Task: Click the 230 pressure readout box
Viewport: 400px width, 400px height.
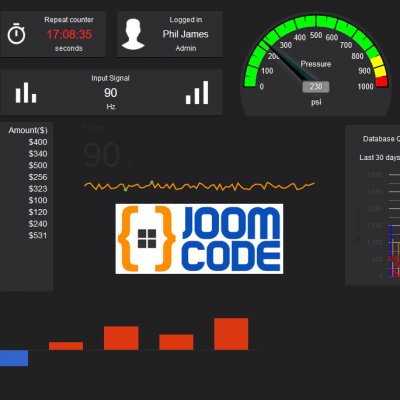Action: pos(316,87)
